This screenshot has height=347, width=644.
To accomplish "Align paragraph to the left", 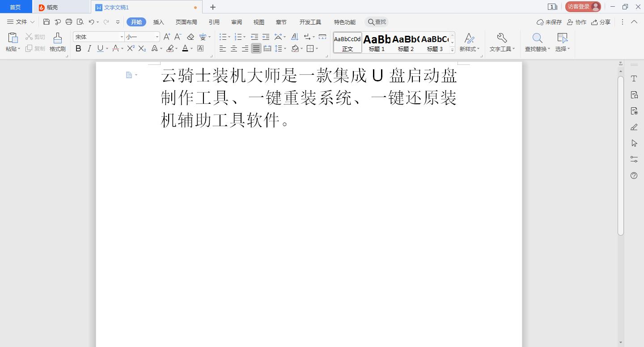I will [222, 48].
